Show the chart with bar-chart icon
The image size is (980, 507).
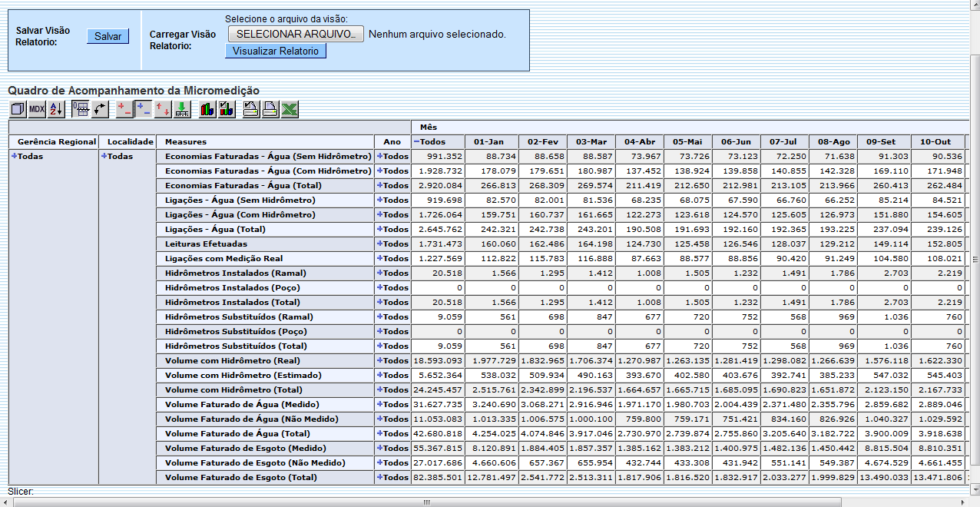click(207, 110)
